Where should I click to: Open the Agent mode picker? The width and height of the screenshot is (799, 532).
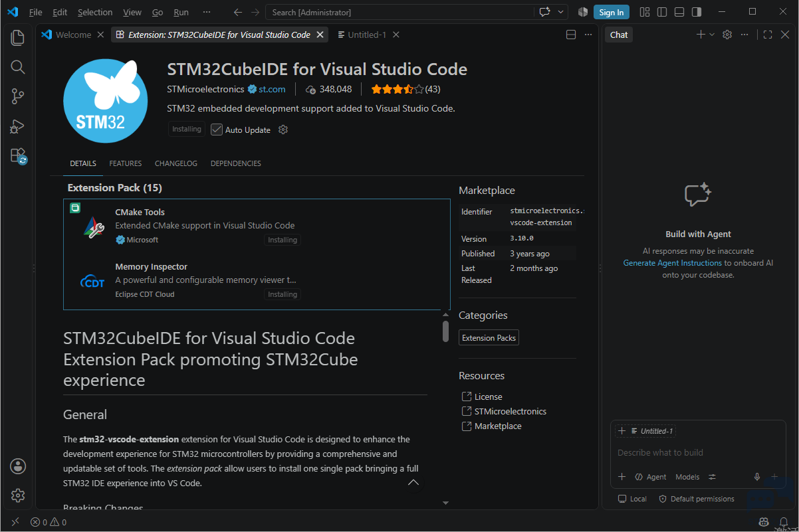click(651, 477)
